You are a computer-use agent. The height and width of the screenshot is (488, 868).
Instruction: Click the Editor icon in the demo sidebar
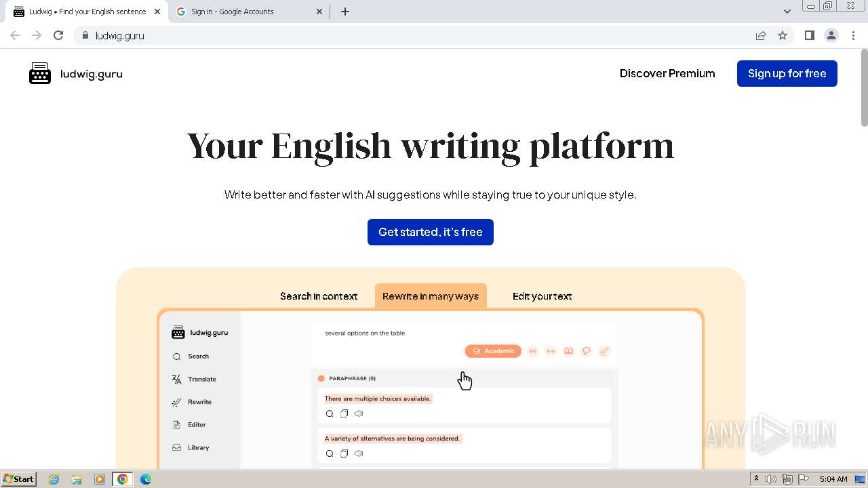point(176,425)
